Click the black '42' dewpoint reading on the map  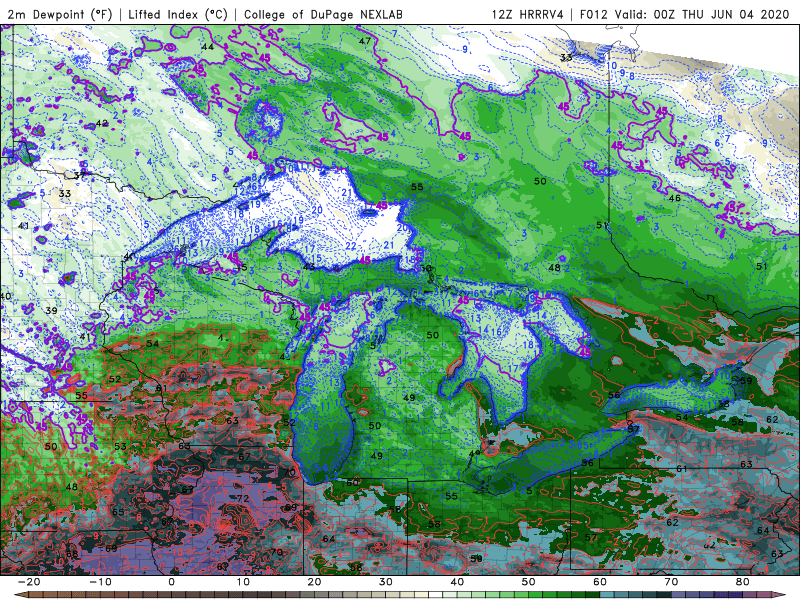pos(102,123)
